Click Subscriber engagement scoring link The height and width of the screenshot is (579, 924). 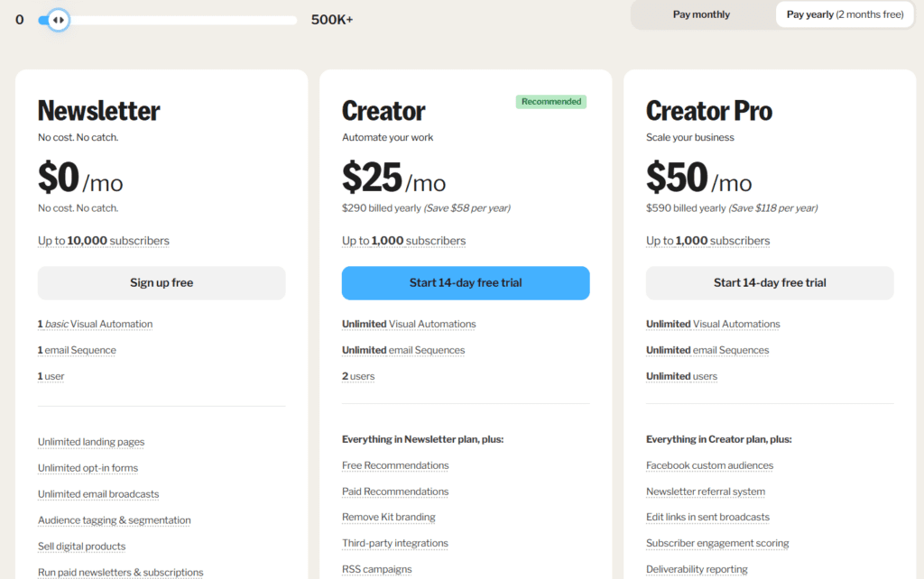tap(717, 543)
